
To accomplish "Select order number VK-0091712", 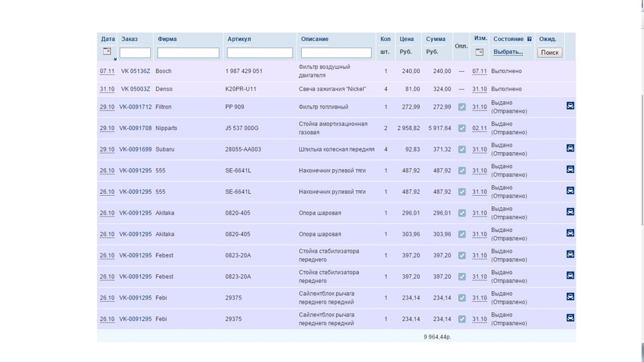I will (136, 107).
